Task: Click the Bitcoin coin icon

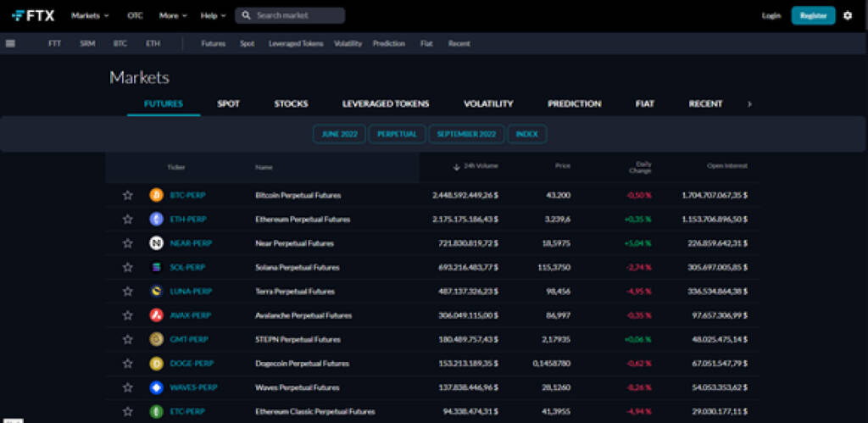Action: click(x=156, y=195)
